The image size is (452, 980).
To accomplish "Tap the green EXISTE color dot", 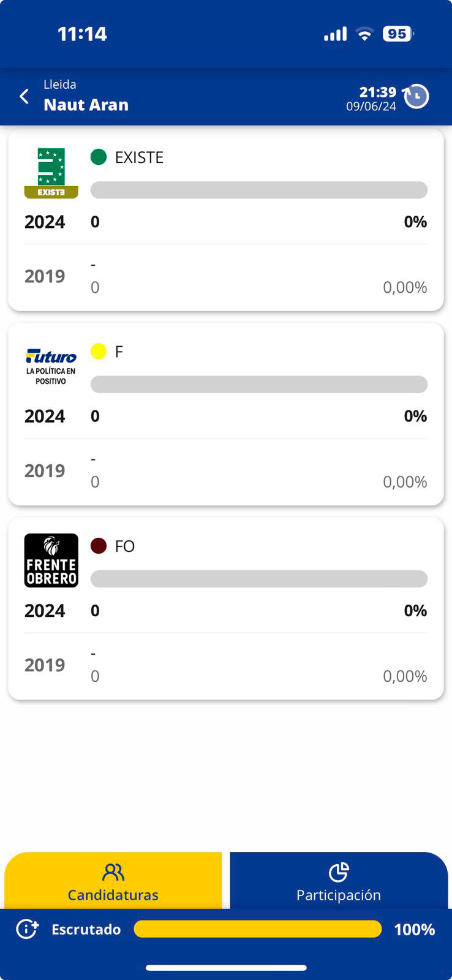I will pyautogui.click(x=99, y=157).
